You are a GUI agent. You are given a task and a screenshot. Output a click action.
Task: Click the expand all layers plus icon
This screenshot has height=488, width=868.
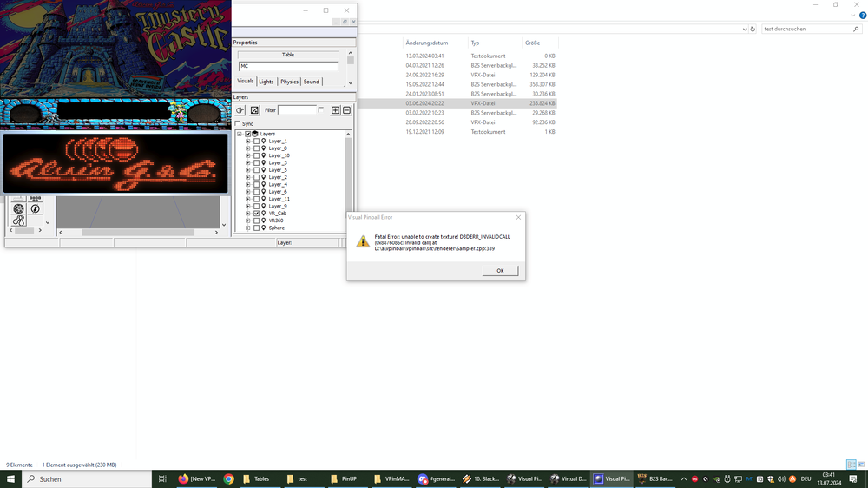point(335,110)
